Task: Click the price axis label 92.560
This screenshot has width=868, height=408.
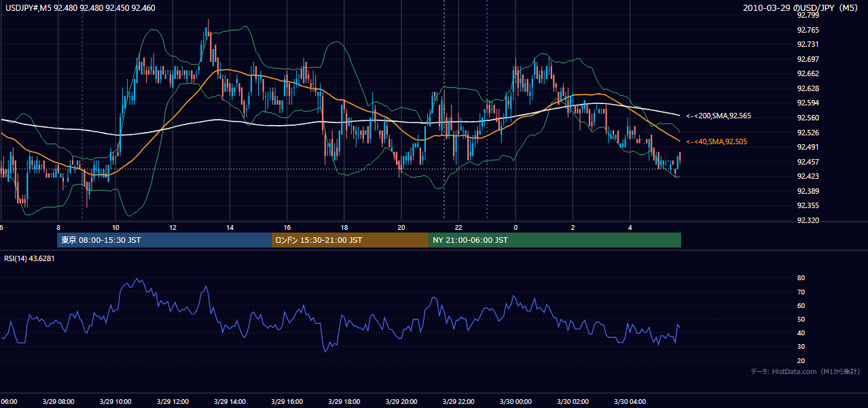Action: [808, 118]
